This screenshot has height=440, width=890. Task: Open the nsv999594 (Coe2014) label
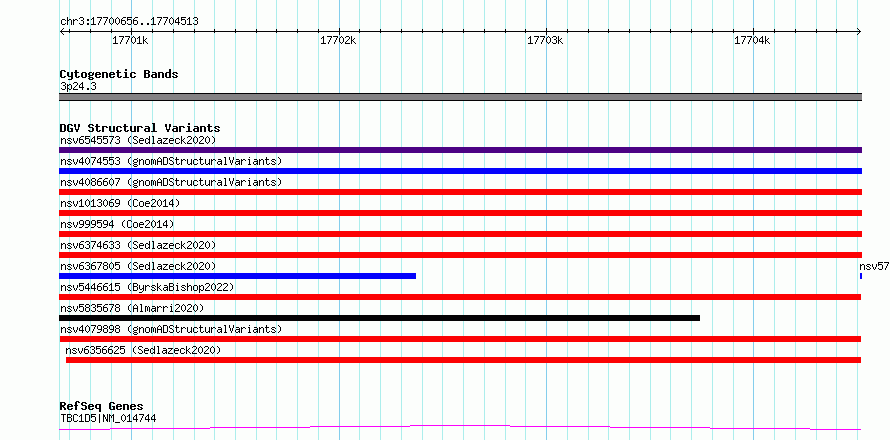coord(117,224)
